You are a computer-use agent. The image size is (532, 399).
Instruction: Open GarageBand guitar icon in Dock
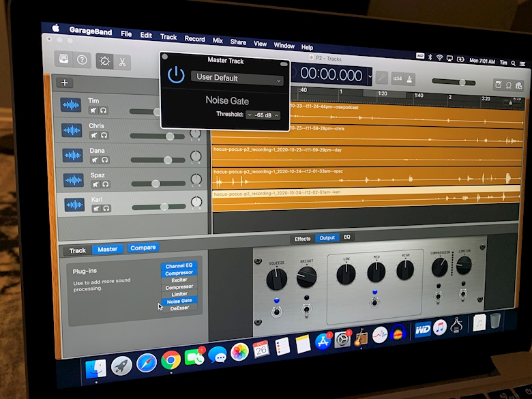[x=360, y=337]
